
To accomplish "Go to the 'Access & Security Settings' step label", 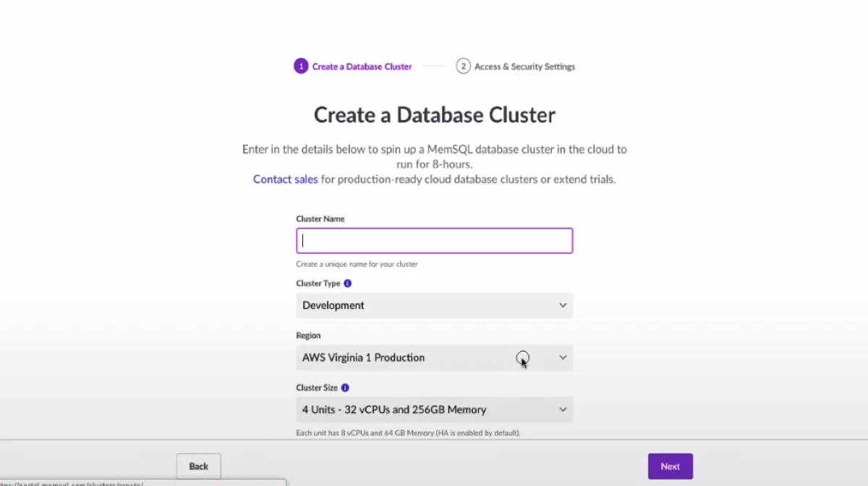I will click(524, 67).
